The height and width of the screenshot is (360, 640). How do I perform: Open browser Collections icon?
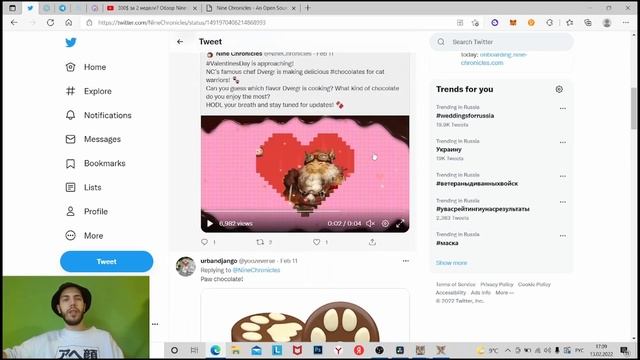coord(588,22)
